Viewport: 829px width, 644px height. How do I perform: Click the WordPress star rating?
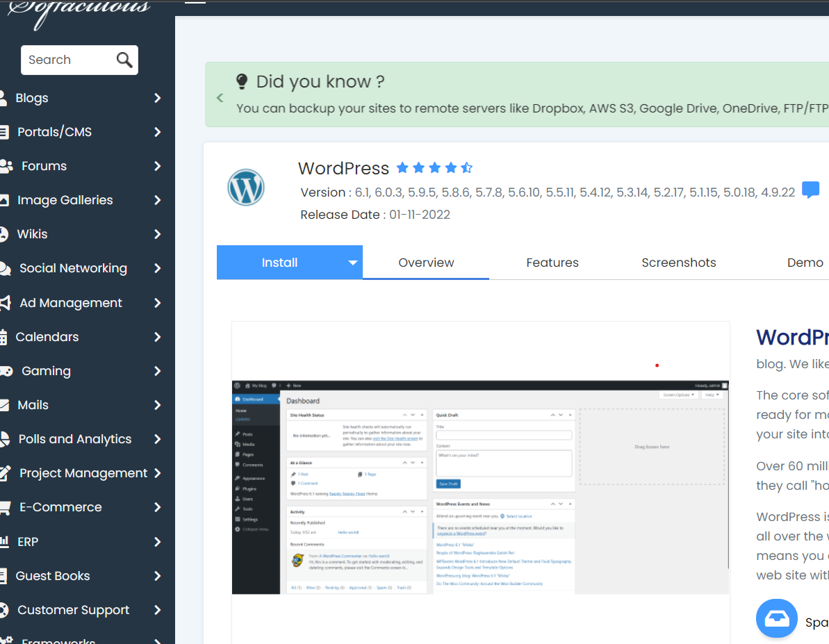(434, 168)
